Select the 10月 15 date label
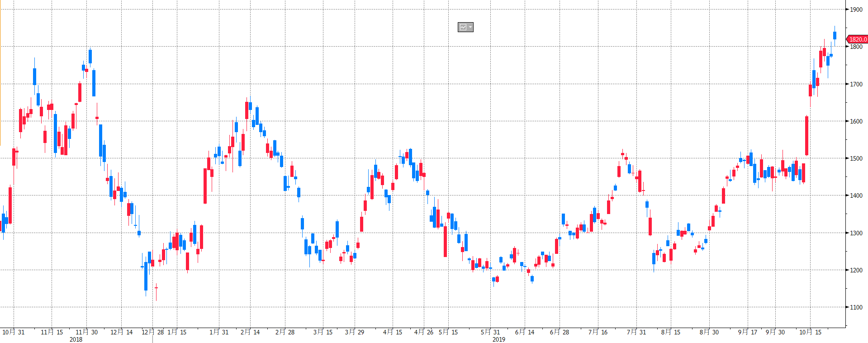Viewport: 868px width, 343px height. pos(810,332)
